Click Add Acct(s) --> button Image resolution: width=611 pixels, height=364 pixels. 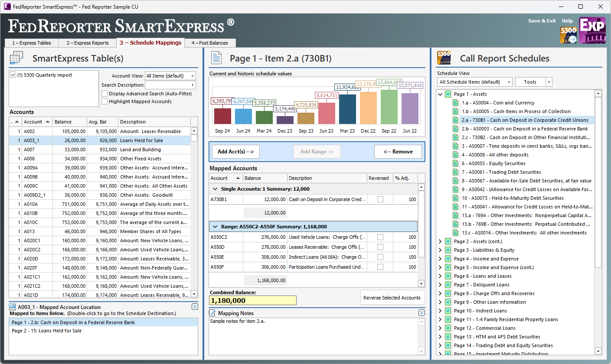tap(236, 152)
